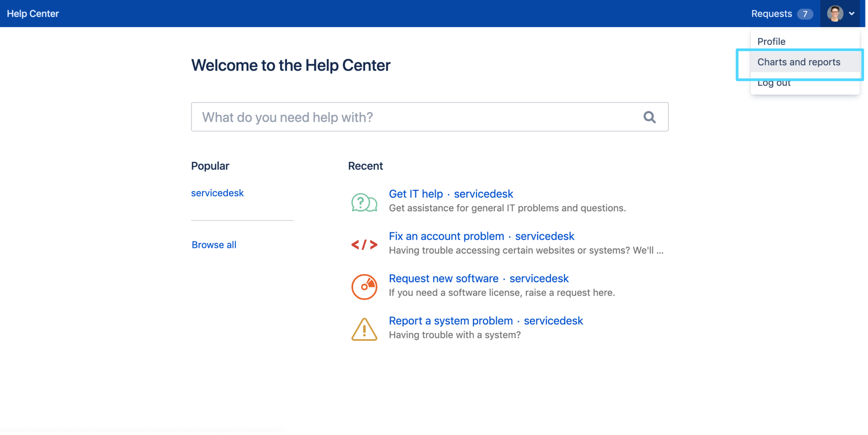Open the Get IT help request form
The image size is (868, 435).
(416, 193)
